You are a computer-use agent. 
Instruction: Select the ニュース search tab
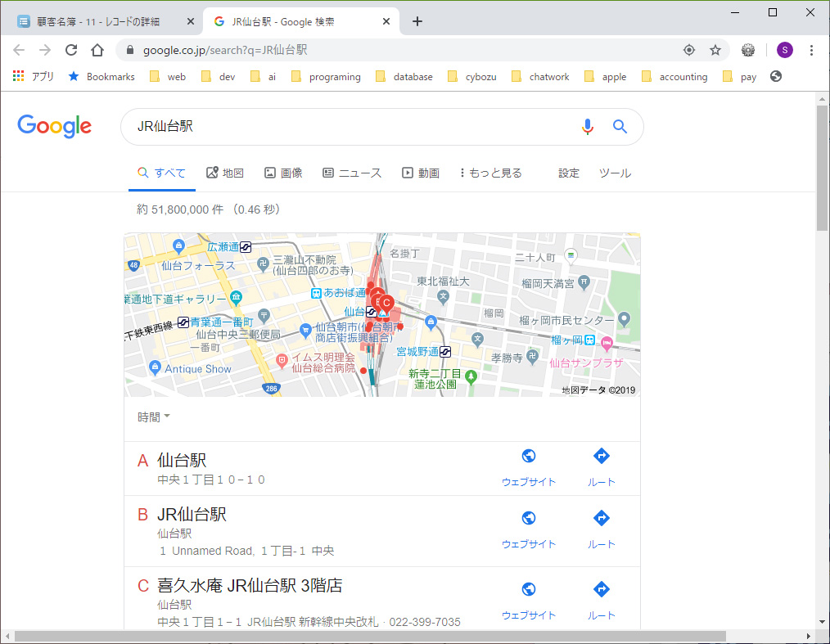coord(352,173)
